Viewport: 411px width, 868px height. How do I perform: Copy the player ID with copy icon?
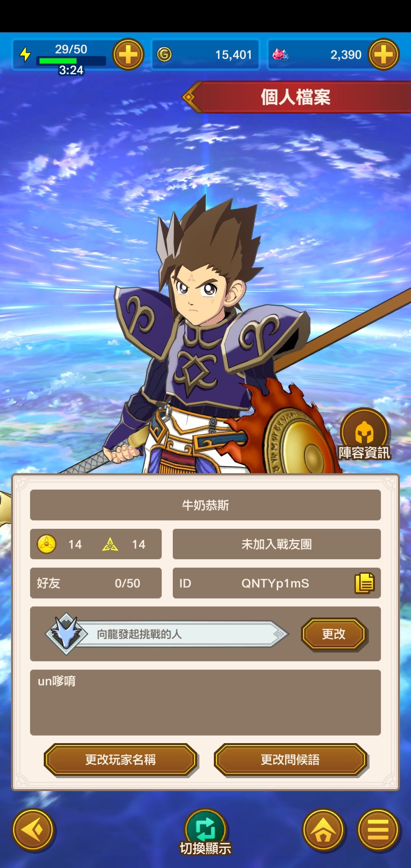coord(365,583)
